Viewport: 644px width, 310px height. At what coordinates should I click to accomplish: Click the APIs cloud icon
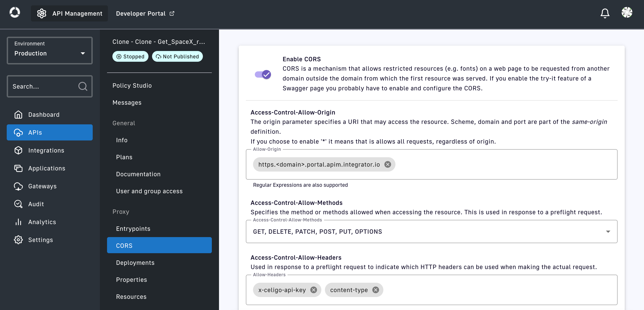[18, 132]
